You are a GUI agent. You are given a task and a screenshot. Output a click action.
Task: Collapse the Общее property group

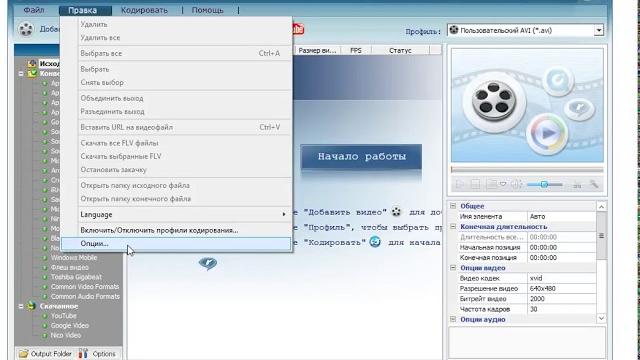(x=453, y=206)
